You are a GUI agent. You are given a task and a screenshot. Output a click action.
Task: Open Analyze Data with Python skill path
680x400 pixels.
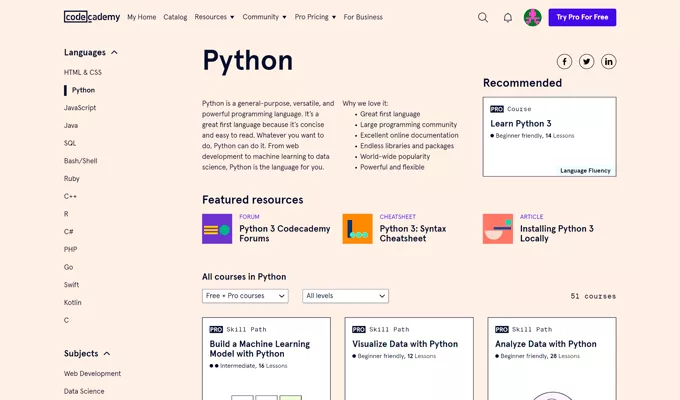(546, 344)
